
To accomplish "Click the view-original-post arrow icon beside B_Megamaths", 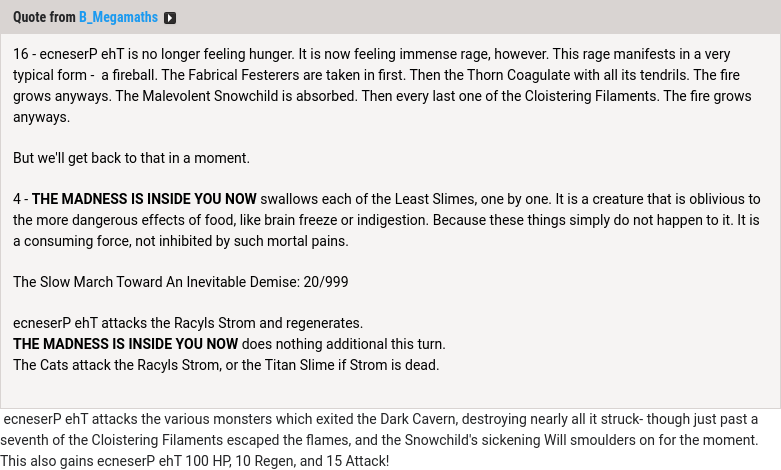I will point(170,18).
